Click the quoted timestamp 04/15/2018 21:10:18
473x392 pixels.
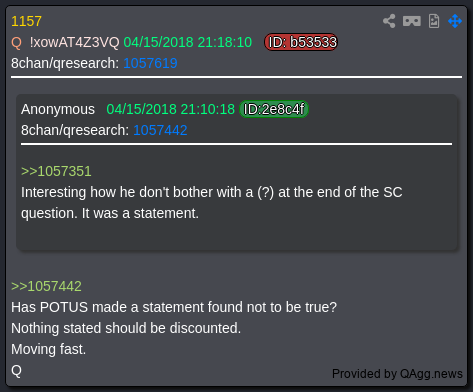coord(171,109)
